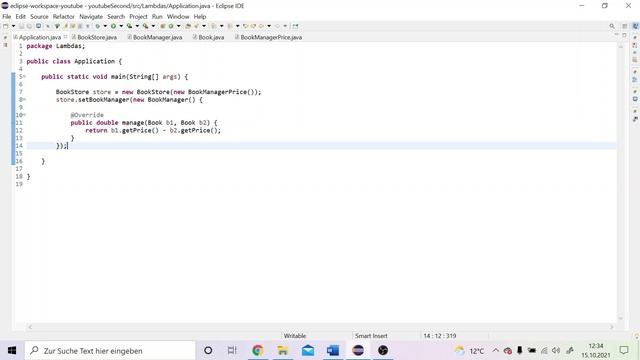Open the File menu
The width and height of the screenshot is (640, 360).
(7, 17)
